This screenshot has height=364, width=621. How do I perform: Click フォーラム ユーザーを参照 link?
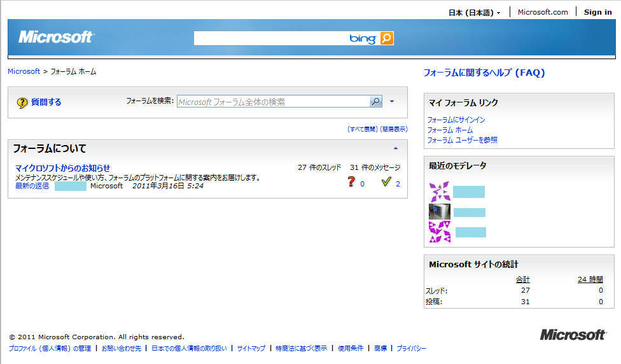[x=462, y=140]
